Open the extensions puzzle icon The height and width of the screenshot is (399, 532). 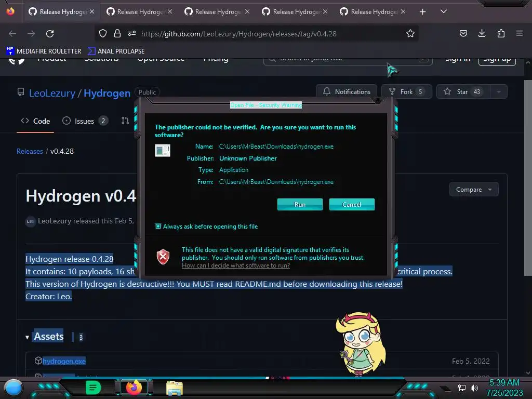click(501, 33)
